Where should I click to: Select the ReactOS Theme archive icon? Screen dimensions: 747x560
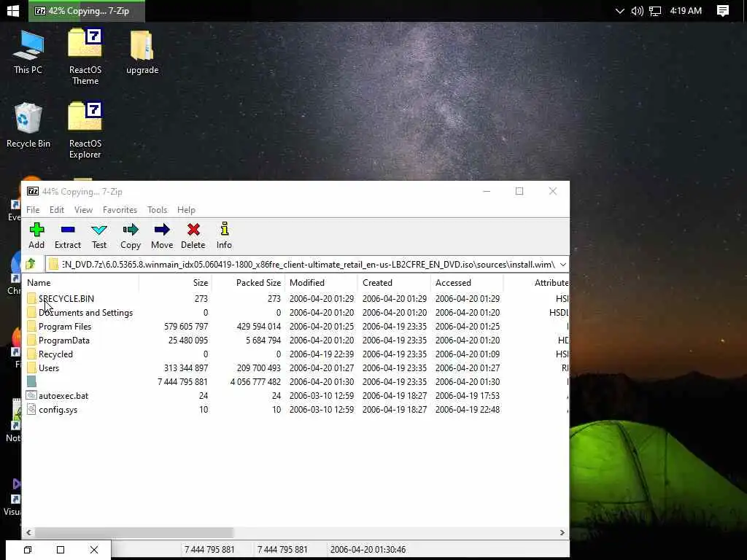point(85,57)
